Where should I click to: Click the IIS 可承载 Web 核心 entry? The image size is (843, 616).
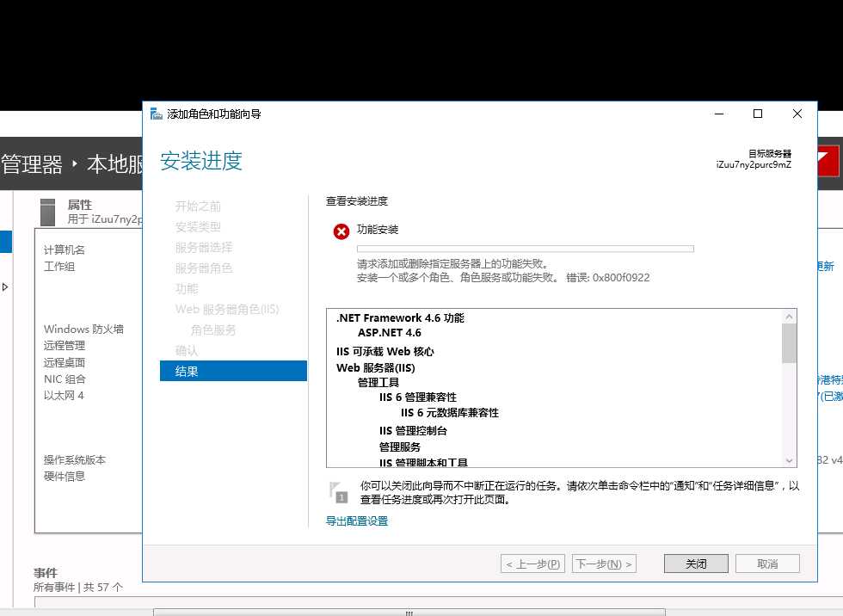coord(385,352)
